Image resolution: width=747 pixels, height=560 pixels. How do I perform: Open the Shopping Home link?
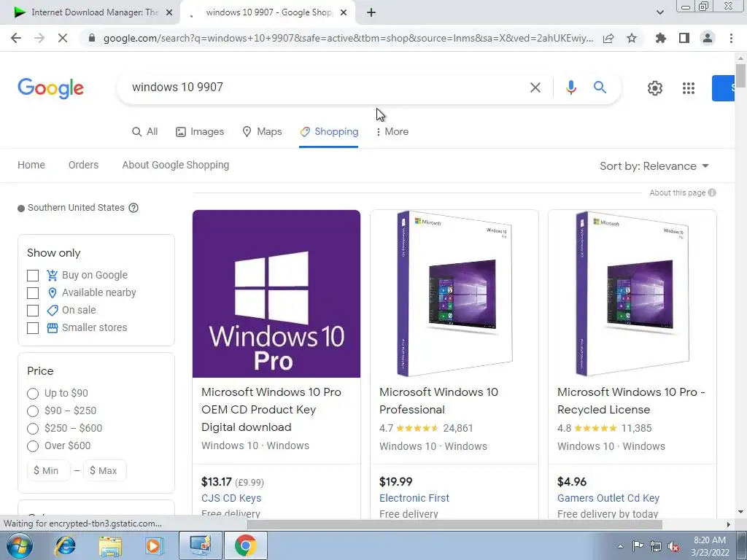tap(31, 165)
